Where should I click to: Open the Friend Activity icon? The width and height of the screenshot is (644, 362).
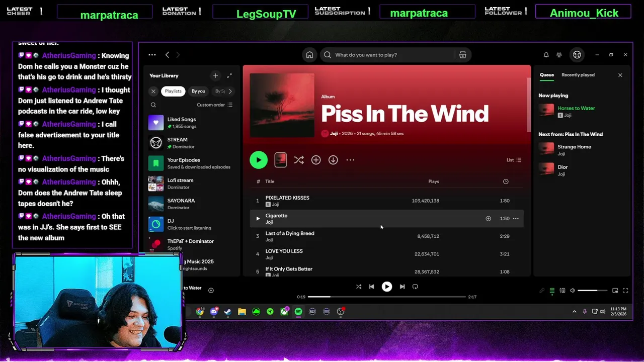pyautogui.click(x=559, y=55)
